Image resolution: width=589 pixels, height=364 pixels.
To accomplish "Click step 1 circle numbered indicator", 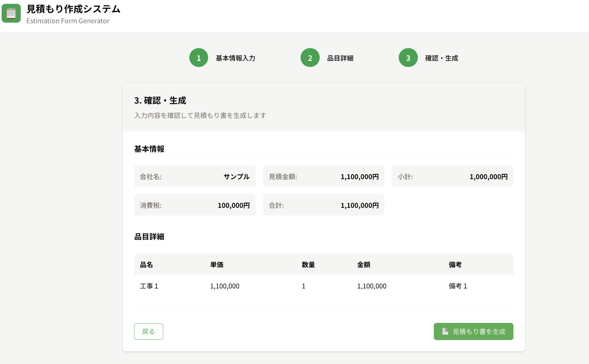I will tap(198, 58).
